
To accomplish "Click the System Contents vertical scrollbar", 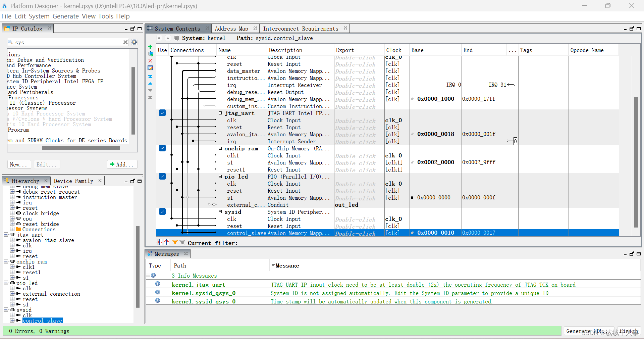I will click(x=636, y=162).
